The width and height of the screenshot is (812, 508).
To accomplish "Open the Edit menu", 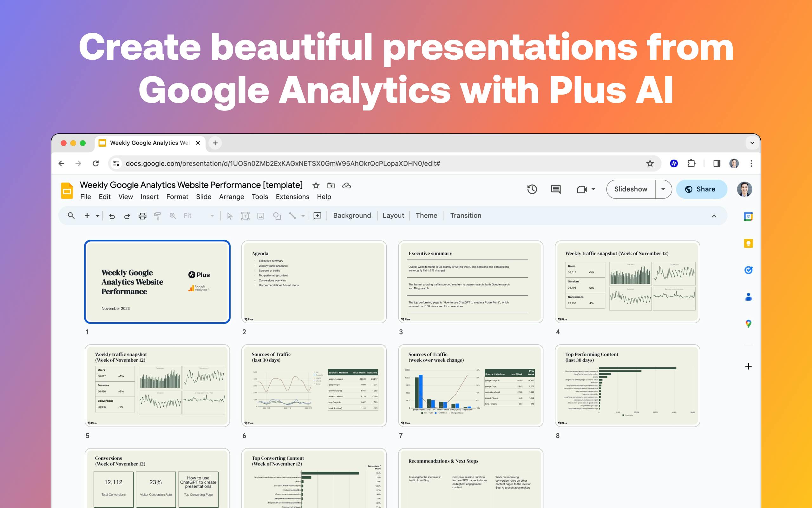I will click(x=105, y=197).
